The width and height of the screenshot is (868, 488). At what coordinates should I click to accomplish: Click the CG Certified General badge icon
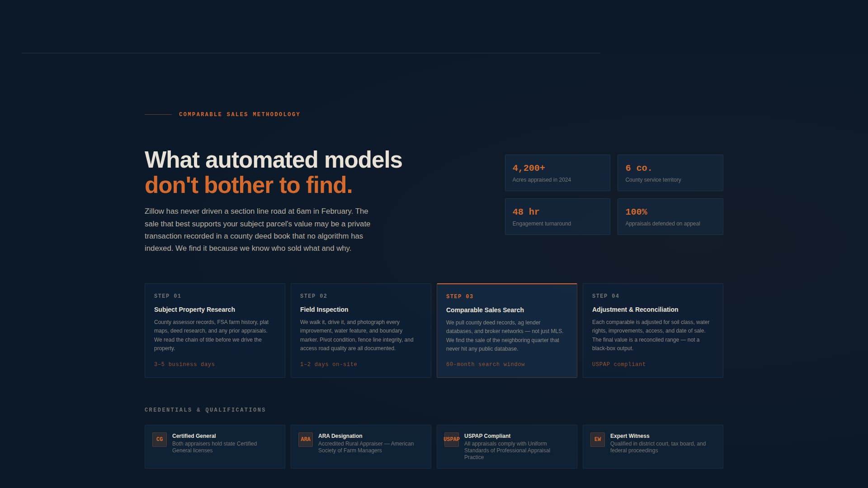159,439
